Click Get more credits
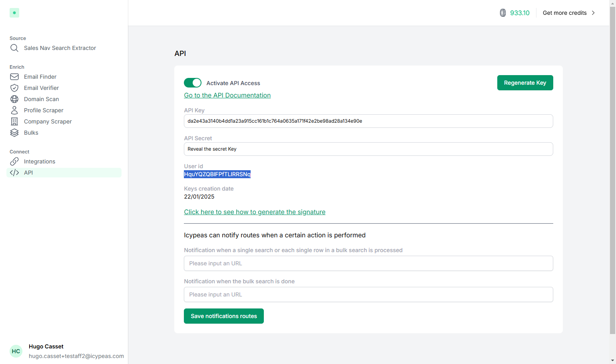This screenshot has width=616, height=364. [564, 13]
